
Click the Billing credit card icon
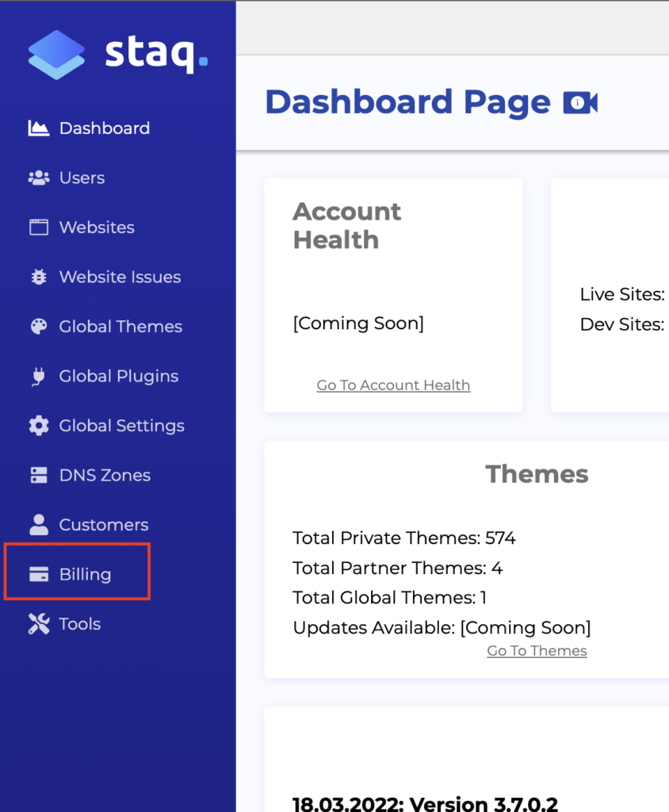[38, 574]
